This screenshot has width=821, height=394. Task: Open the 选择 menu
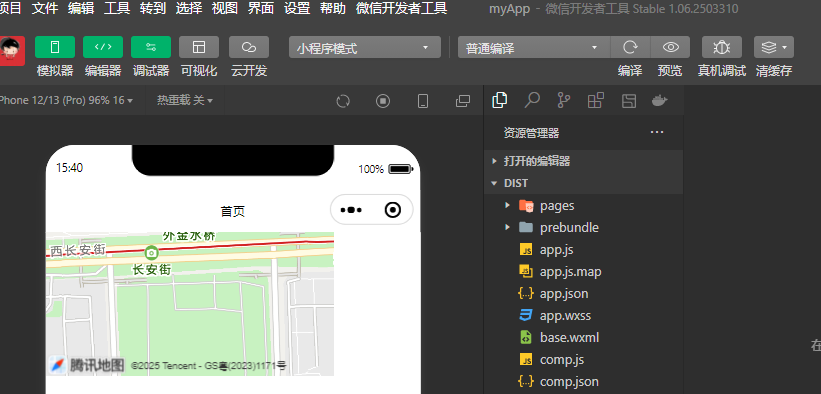(189, 8)
